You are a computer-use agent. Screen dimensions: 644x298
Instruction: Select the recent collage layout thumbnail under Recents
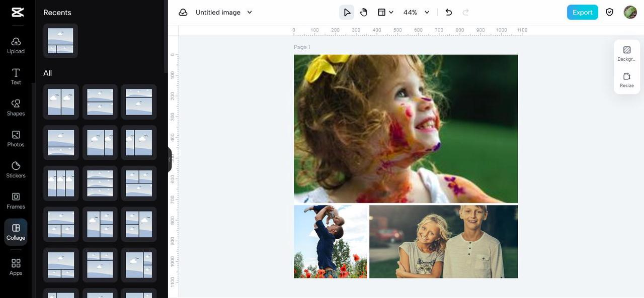click(61, 41)
